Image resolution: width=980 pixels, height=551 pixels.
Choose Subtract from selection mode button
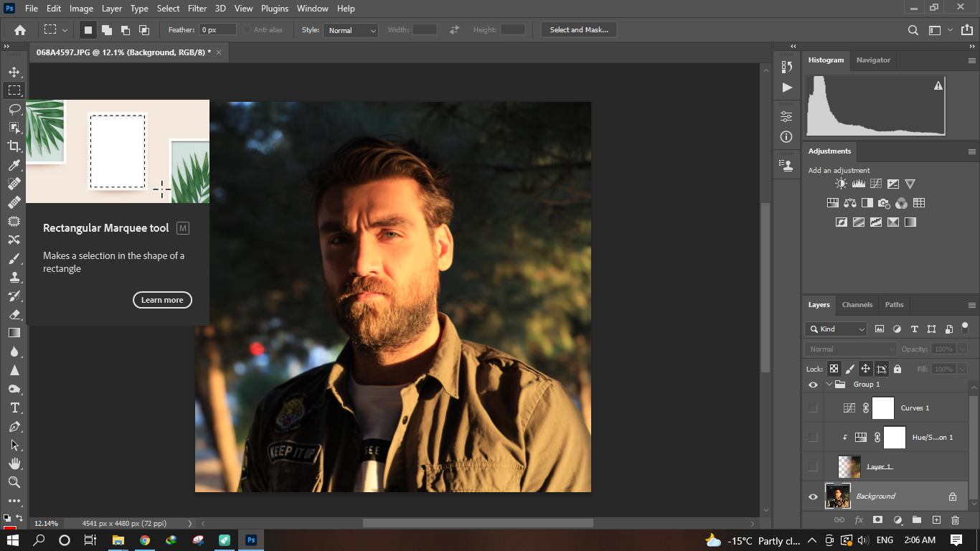coord(125,30)
